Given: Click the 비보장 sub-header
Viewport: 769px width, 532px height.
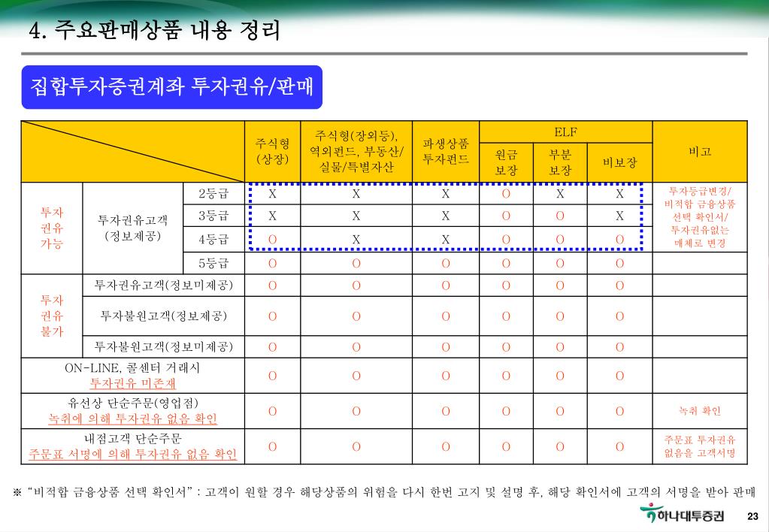Looking at the screenshot, I should coord(619,163).
